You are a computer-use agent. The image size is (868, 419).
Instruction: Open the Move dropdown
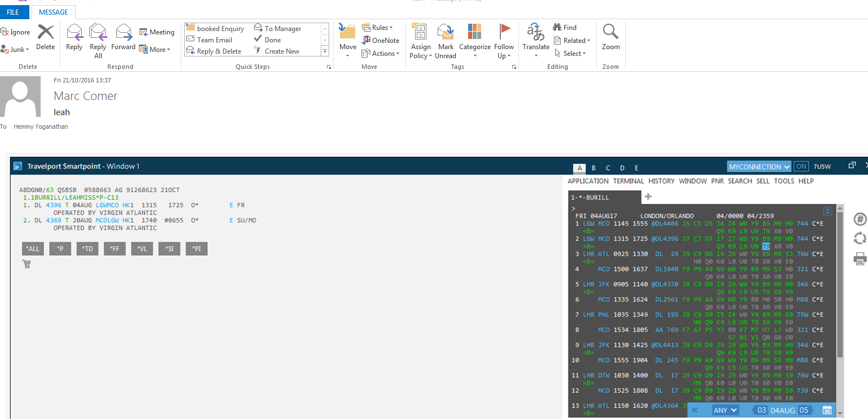point(347,41)
